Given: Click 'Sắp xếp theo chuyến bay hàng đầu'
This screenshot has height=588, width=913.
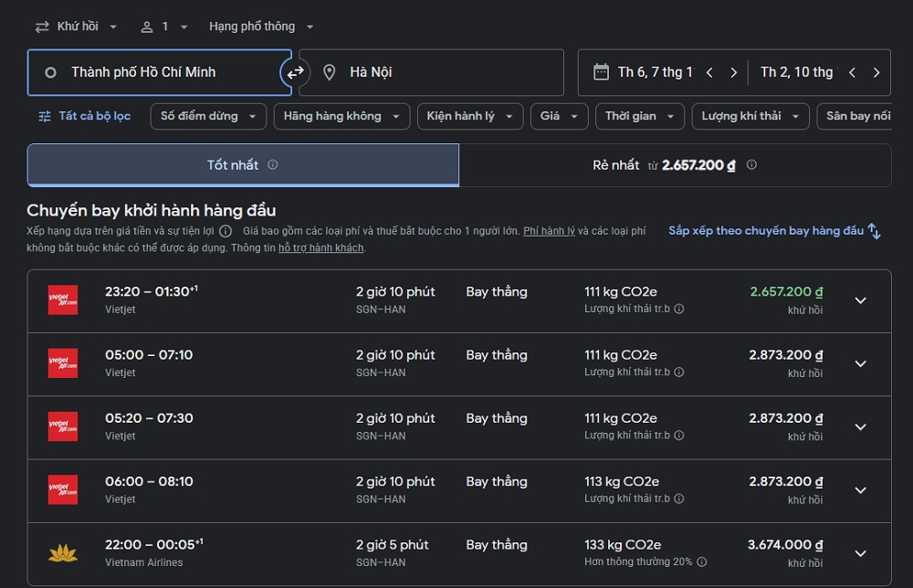Looking at the screenshot, I should (766, 230).
